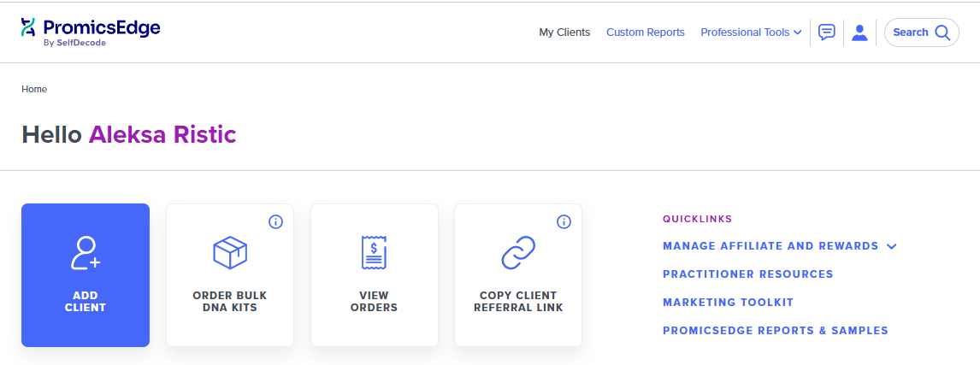Click the PromicsEdge brand name text
980x365 pixels.
[x=102, y=26]
